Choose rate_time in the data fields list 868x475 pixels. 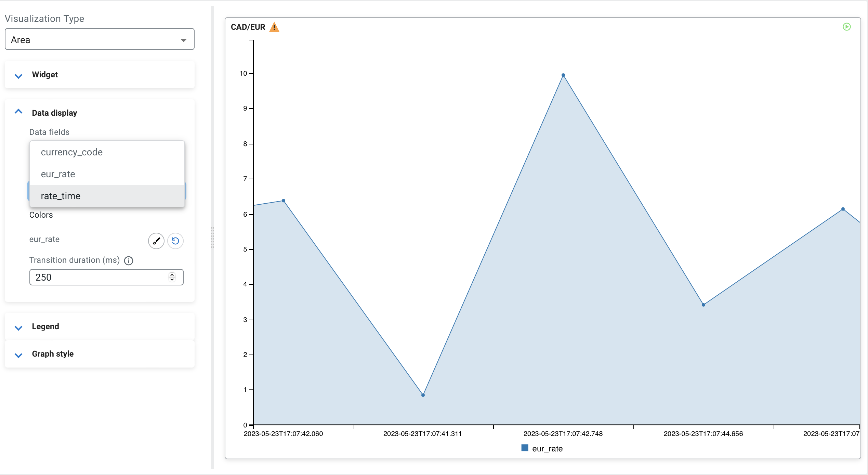61,196
